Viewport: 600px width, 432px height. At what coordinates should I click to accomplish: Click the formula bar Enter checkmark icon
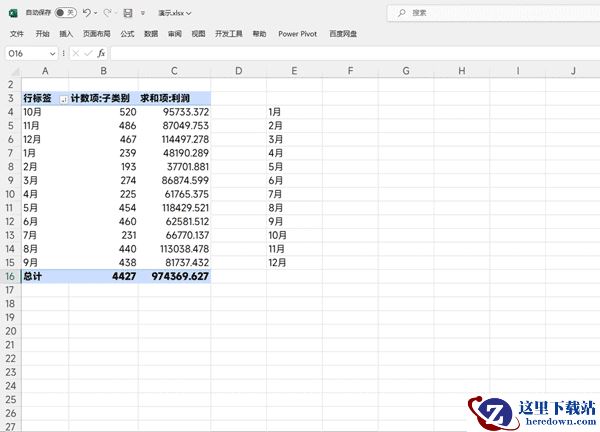[x=88, y=53]
